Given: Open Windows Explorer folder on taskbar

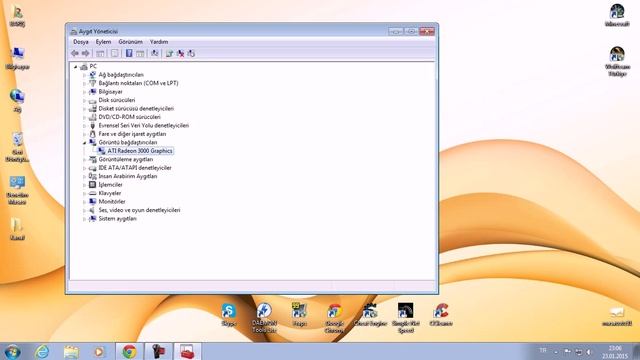Looking at the screenshot, I should (x=71, y=352).
